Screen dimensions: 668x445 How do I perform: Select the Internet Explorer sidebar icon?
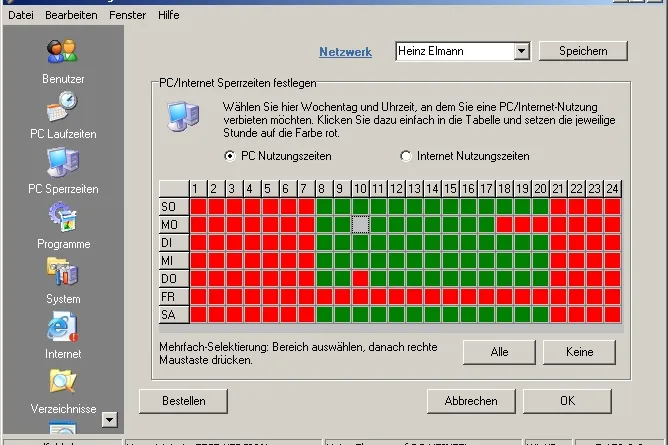[63, 327]
